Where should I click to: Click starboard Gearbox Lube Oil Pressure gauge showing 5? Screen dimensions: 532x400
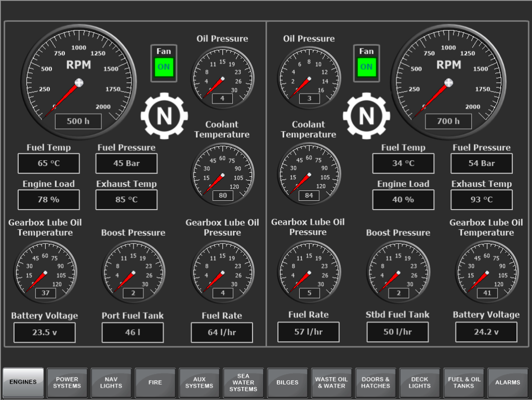pyautogui.click(x=310, y=273)
